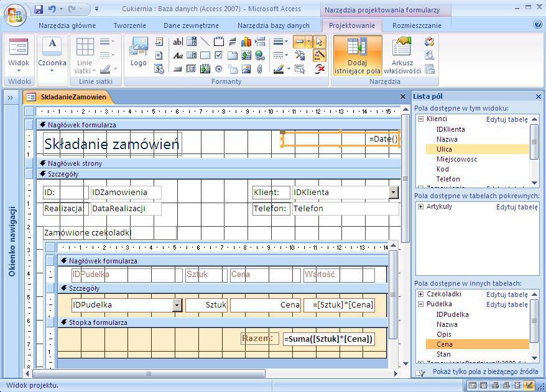546x392 pixels.
Task: Click the Select All controls icon
Action: 300,69
